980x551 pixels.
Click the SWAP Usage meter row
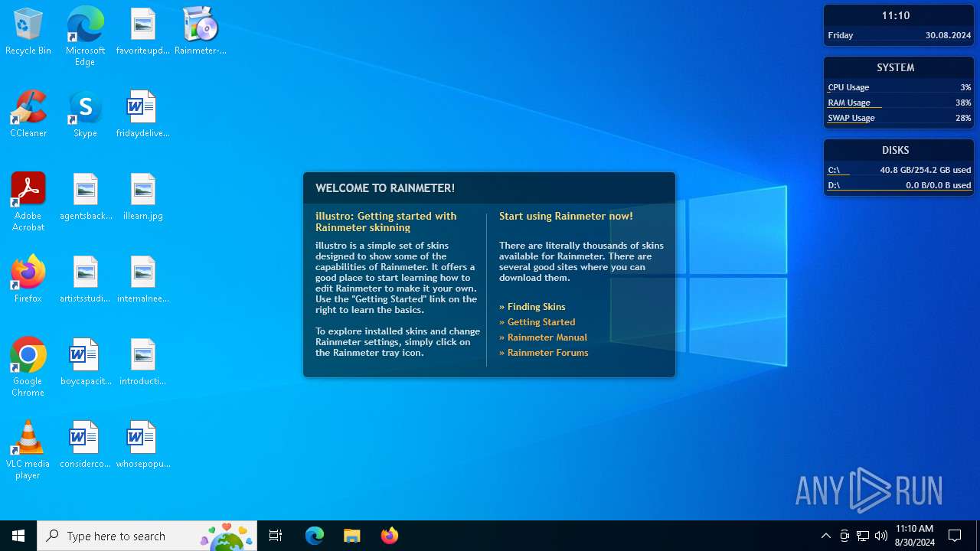click(x=899, y=118)
